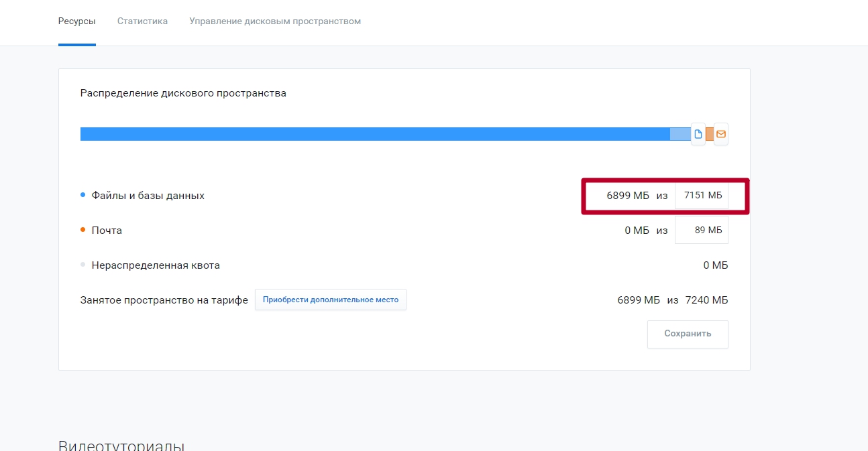Click light blue free files segment of bar
868x451 pixels.
(x=680, y=134)
